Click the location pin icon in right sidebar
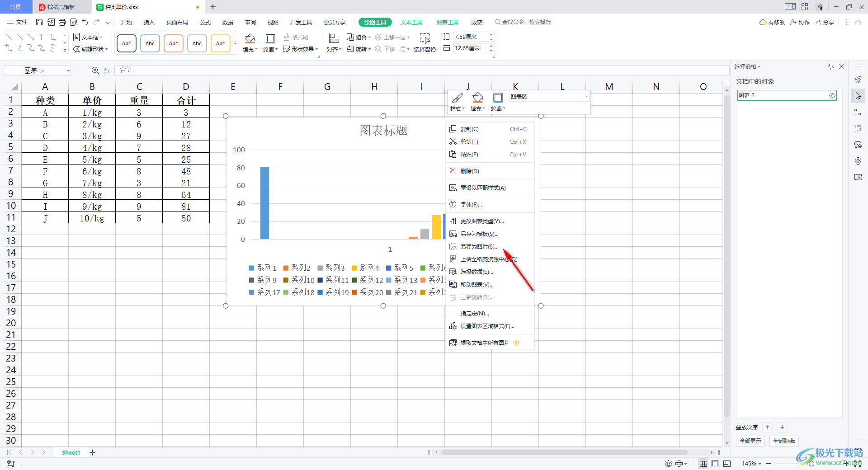Screen dimensions: 868x470 coord(858,161)
